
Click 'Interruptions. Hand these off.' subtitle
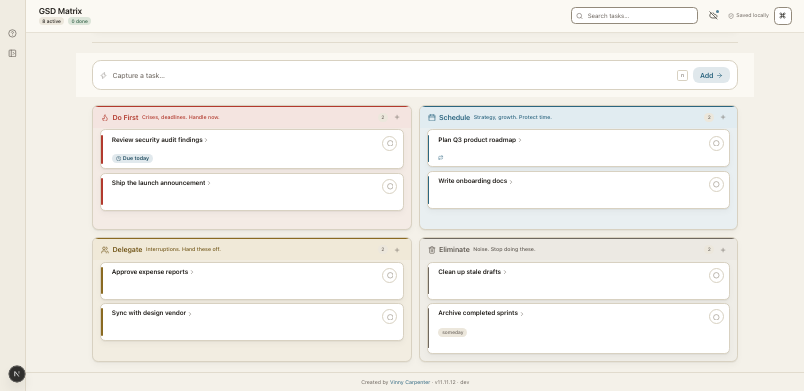(x=184, y=249)
